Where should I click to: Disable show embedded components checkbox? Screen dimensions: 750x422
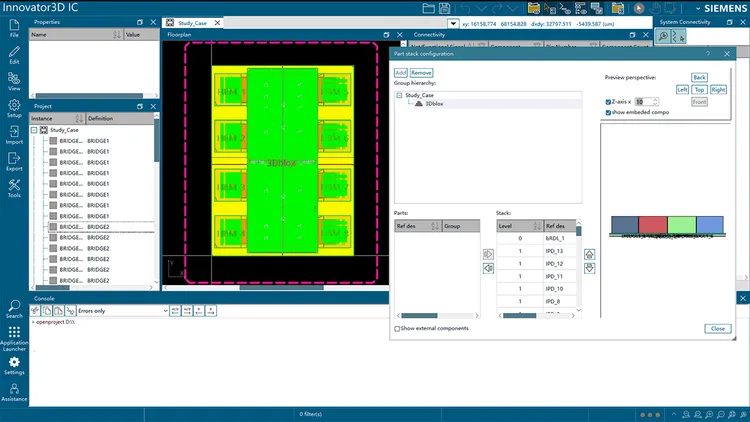(x=609, y=112)
